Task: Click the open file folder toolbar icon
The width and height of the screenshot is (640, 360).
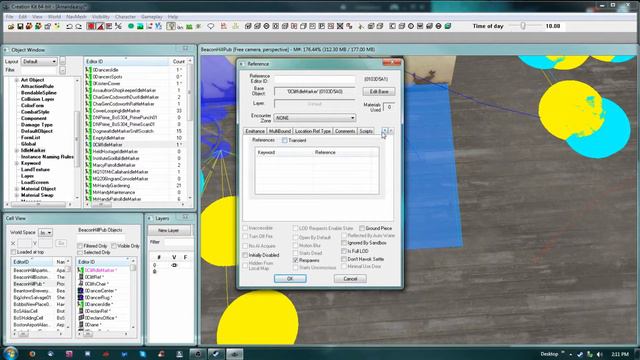Action: tap(11, 26)
